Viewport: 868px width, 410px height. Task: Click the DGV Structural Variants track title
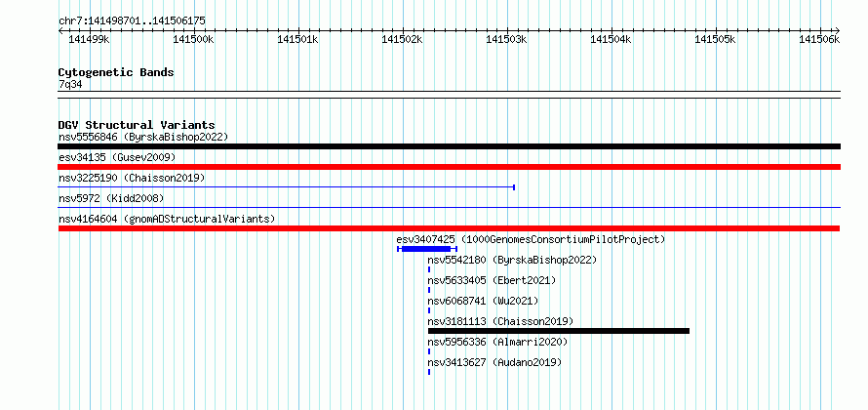pos(137,125)
